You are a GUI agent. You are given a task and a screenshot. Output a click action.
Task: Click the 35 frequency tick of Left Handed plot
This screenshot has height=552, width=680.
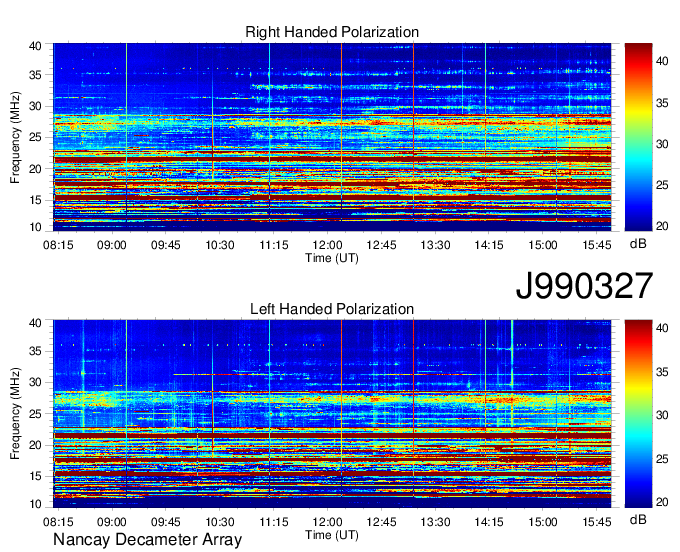coord(35,351)
